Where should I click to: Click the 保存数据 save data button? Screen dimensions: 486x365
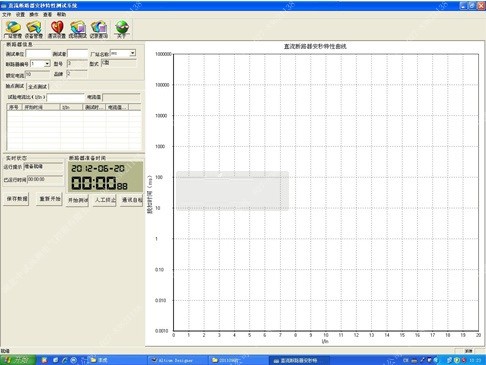coord(17,199)
